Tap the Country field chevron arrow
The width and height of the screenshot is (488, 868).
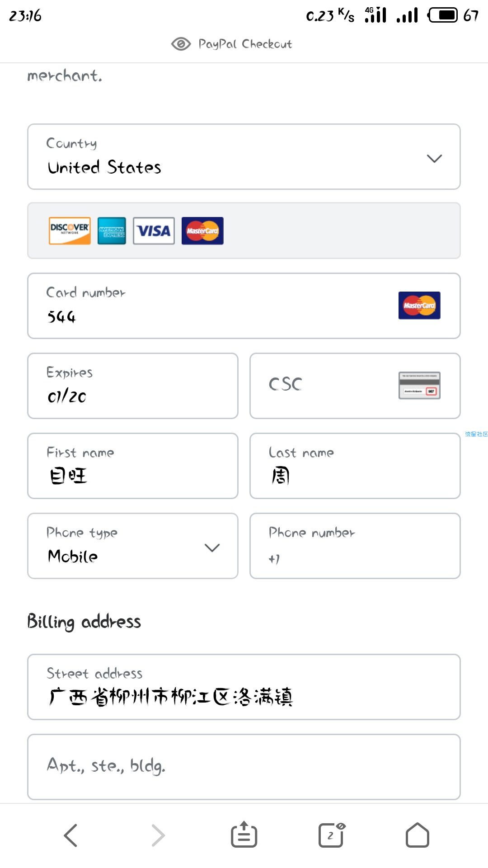pyautogui.click(x=434, y=158)
